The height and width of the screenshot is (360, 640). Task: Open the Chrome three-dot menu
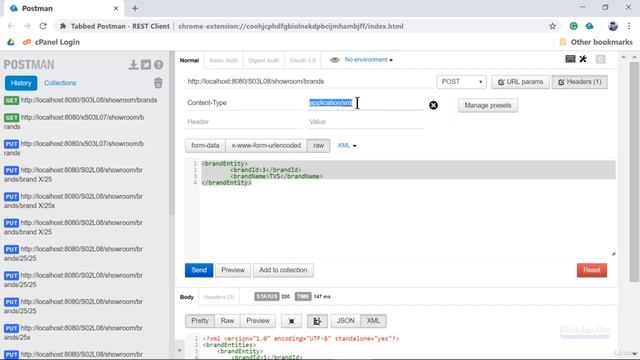(629, 26)
